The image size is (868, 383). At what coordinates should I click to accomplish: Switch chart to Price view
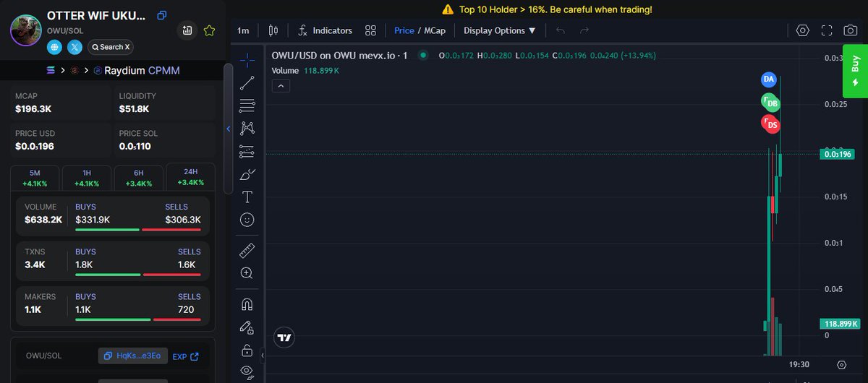[x=404, y=30]
